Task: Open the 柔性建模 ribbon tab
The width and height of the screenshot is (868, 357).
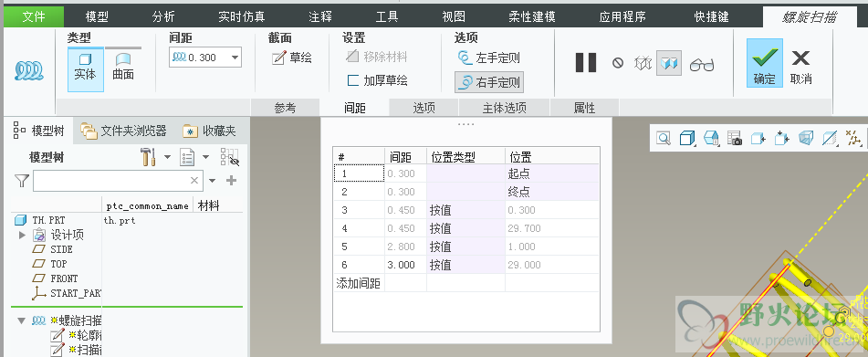Action: click(531, 16)
